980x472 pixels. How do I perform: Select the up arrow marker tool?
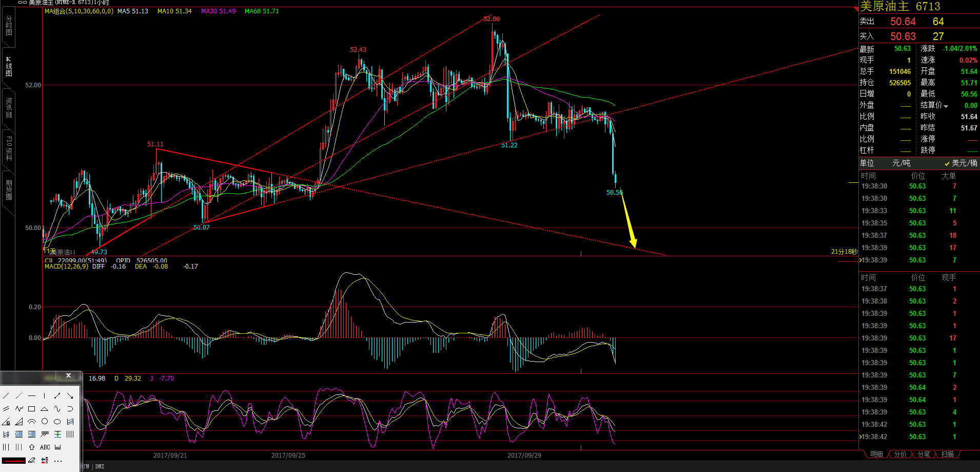(32, 447)
